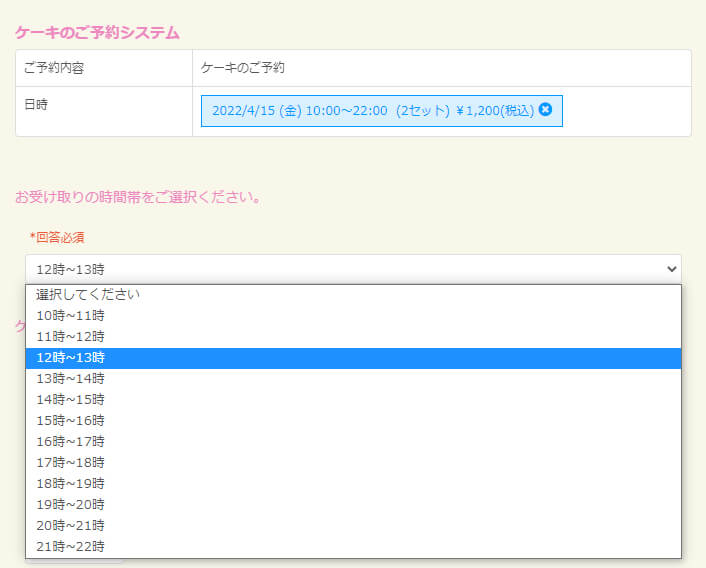Screen dimensions: 706x568
Task: Click the ケーキのご予約システム page heading
Action: click(97, 32)
